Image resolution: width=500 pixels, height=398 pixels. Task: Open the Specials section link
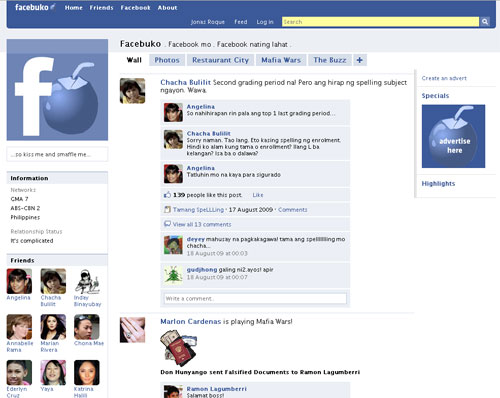435,96
